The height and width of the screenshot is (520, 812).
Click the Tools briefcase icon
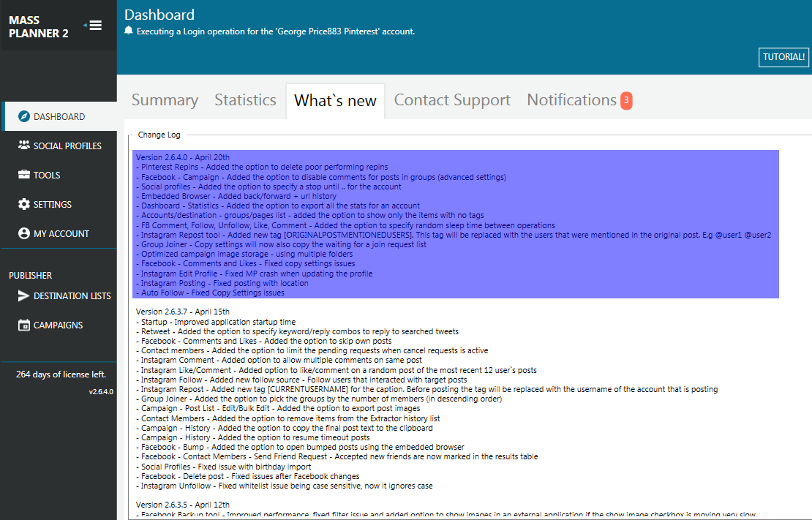[23, 175]
